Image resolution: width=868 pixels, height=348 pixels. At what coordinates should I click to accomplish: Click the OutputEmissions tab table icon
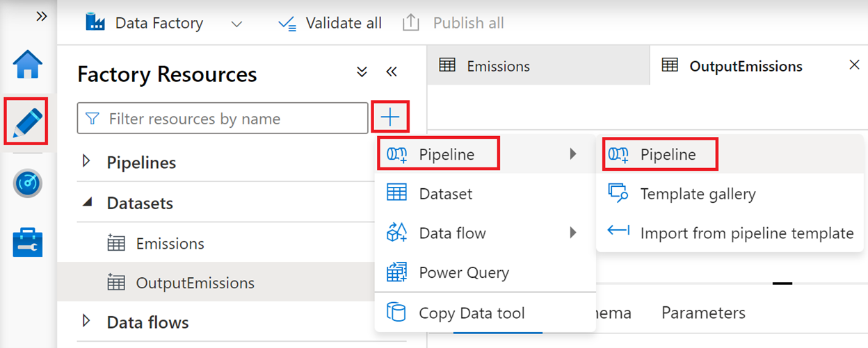click(670, 65)
